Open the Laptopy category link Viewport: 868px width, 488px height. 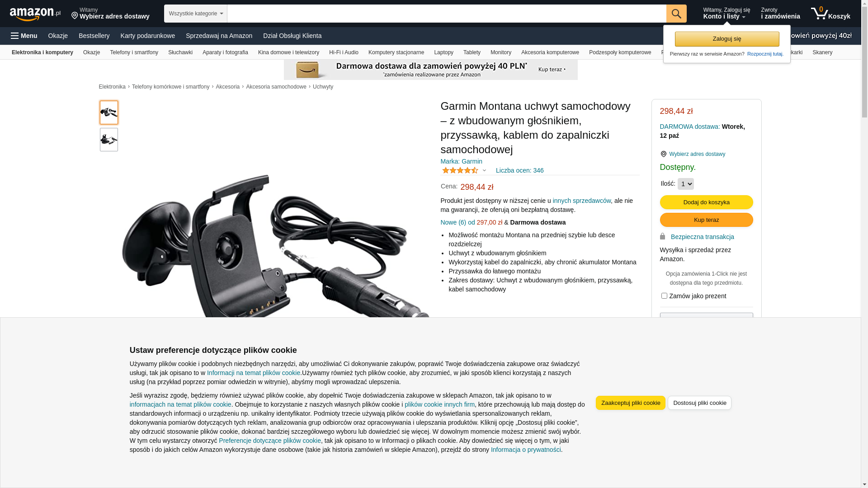(x=443, y=52)
